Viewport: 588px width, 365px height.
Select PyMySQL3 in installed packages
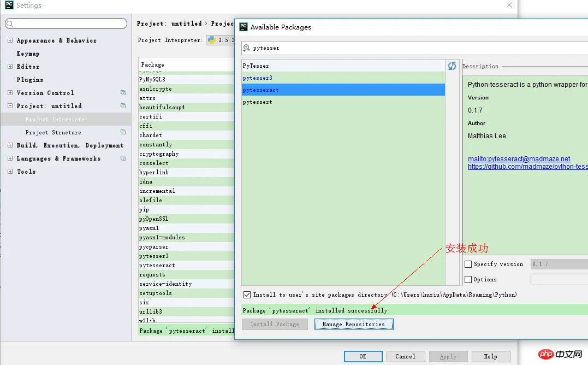186,80
